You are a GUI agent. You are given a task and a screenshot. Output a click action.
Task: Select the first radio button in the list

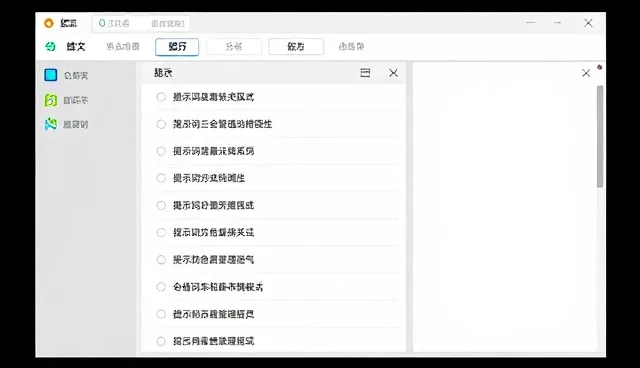click(x=161, y=97)
